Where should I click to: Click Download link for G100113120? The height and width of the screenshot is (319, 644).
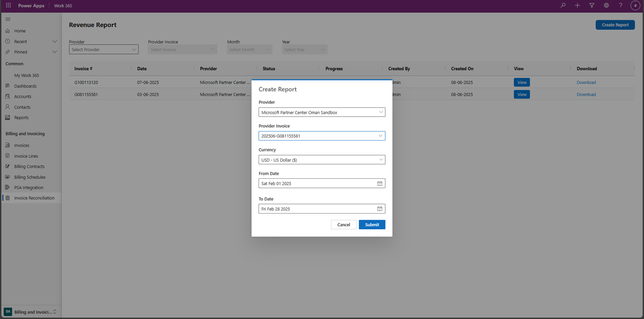pos(586,82)
